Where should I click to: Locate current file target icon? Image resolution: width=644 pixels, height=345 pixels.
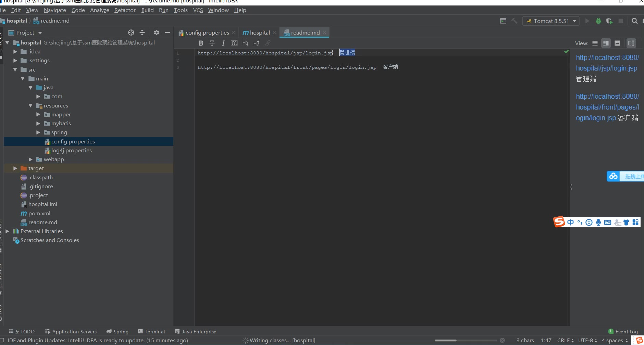click(x=131, y=33)
